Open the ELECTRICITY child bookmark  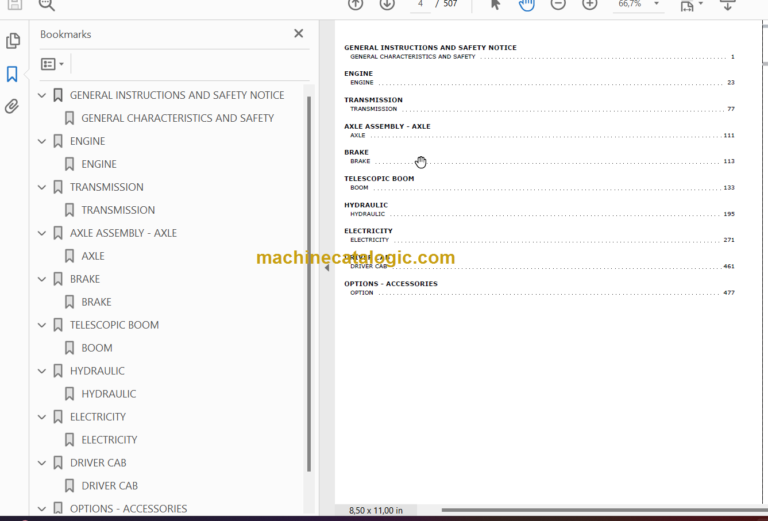click(109, 440)
